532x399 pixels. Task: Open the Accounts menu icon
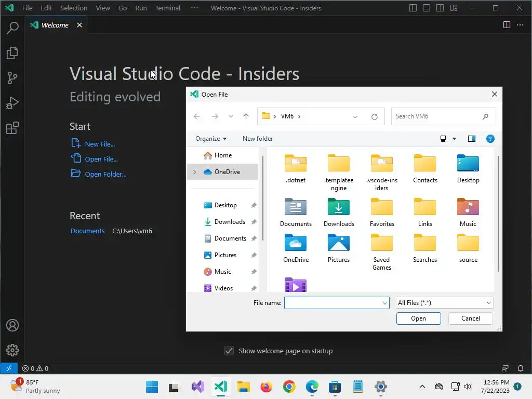(x=12, y=325)
